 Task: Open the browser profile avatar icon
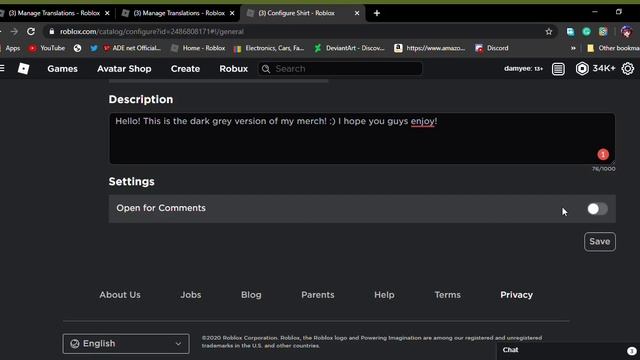(x=627, y=31)
